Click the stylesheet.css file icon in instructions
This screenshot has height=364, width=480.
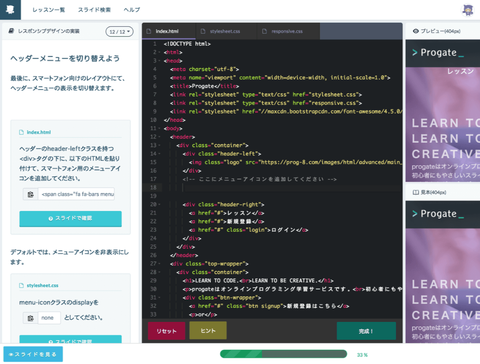coord(22,286)
